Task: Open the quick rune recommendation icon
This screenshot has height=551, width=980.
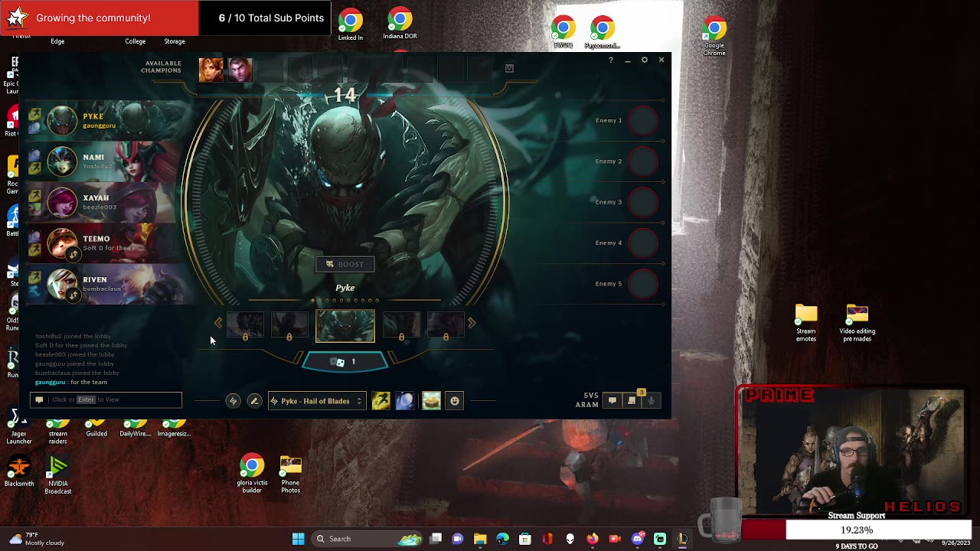Action: (x=233, y=401)
